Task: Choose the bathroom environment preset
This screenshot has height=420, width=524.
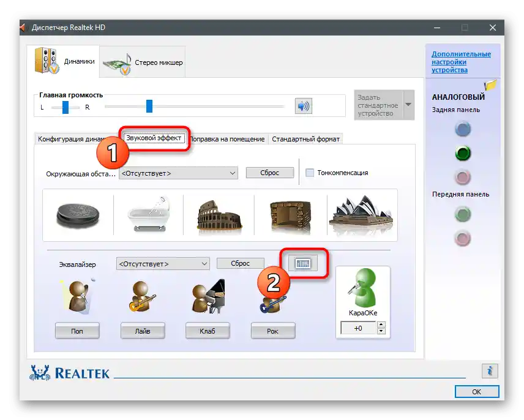Action: click(x=149, y=214)
